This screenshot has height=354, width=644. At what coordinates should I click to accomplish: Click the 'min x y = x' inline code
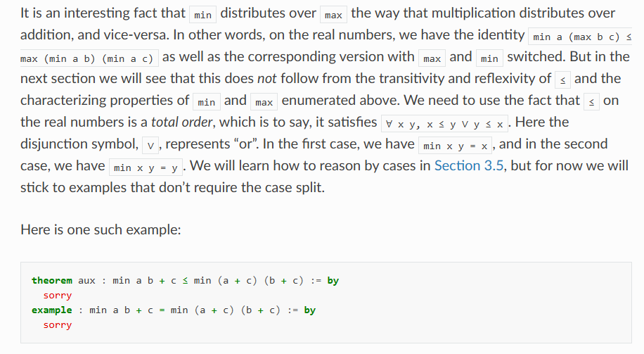click(x=455, y=146)
